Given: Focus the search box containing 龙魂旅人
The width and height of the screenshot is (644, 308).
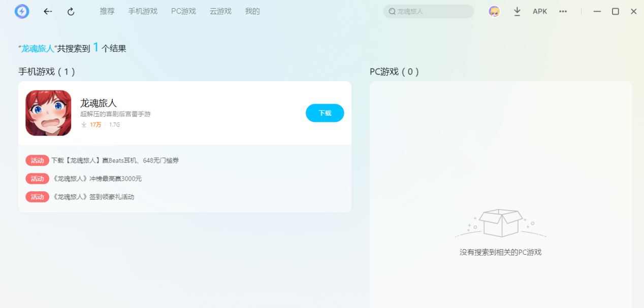Looking at the screenshot, I should 428,11.
